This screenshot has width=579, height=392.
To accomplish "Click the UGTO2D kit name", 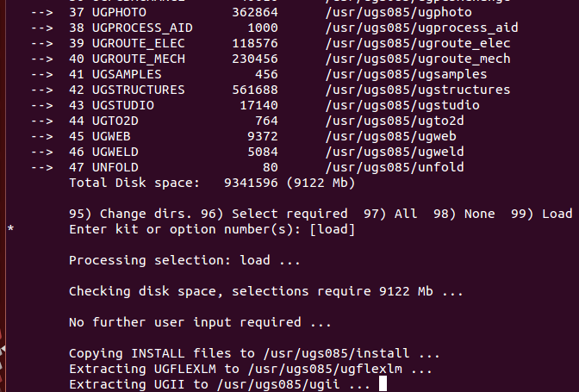I will pos(115,121).
